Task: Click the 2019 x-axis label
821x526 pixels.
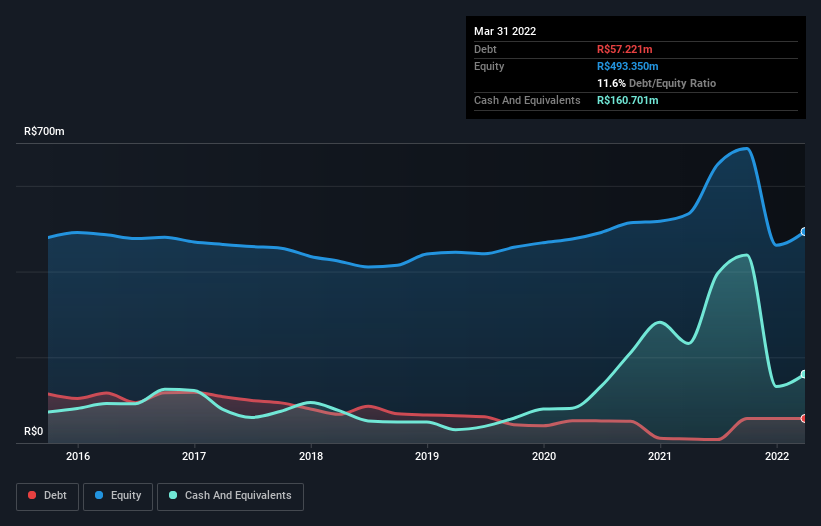Action: [427, 456]
